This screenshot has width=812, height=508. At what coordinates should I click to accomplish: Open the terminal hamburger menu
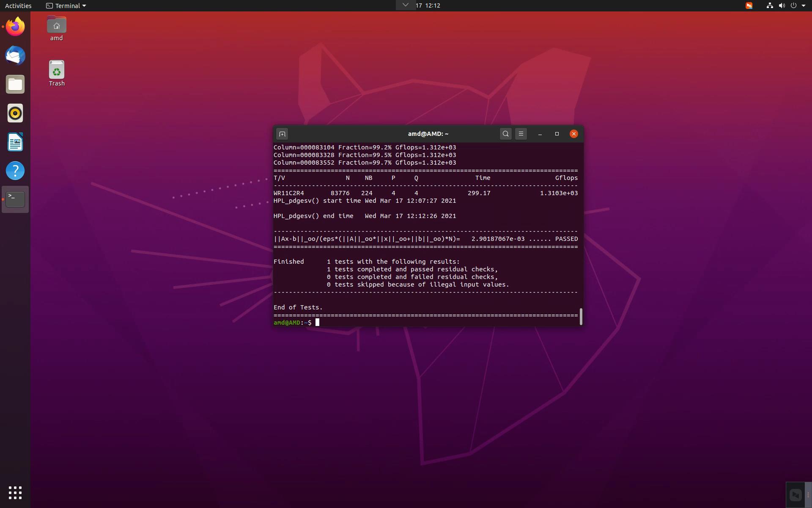point(521,134)
